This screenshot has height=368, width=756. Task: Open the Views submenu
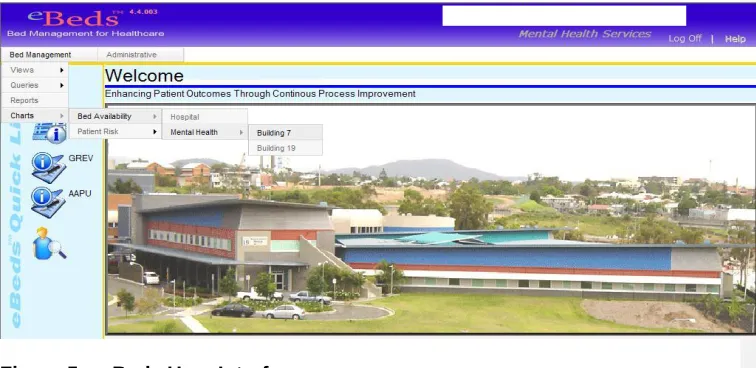(34, 70)
